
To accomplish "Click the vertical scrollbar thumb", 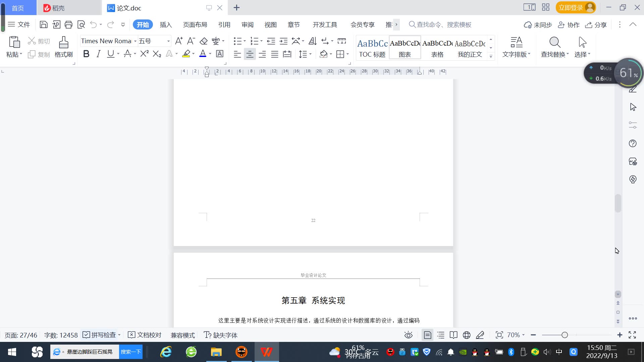I will tap(618, 203).
